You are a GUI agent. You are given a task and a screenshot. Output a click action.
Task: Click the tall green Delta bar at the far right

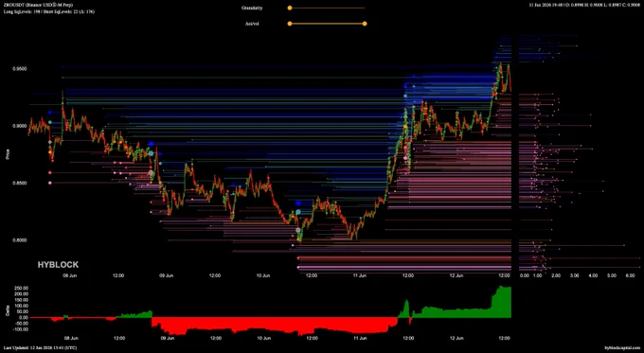pos(502,302)
